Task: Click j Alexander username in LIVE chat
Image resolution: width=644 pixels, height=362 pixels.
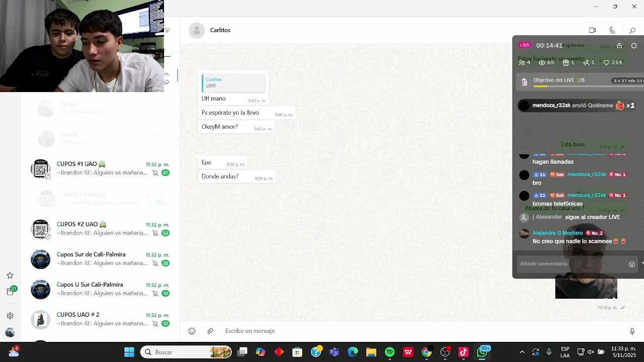Action: 547,217
